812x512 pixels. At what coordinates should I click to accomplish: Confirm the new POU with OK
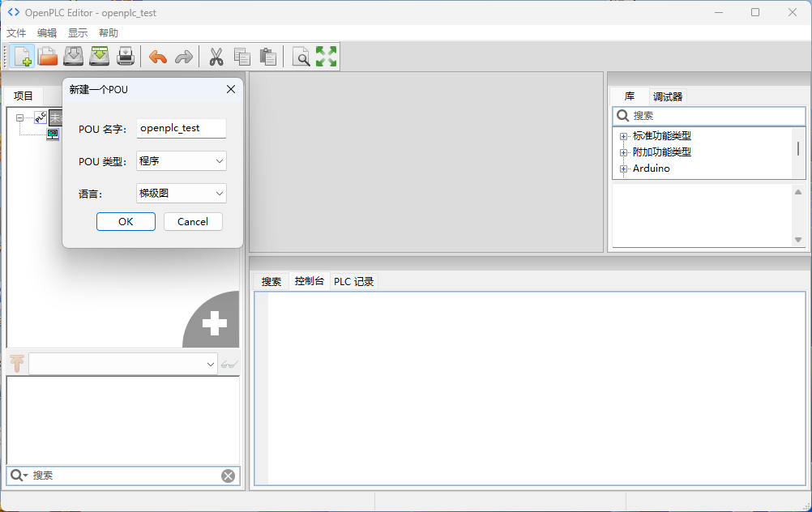[x=126, y=222]
